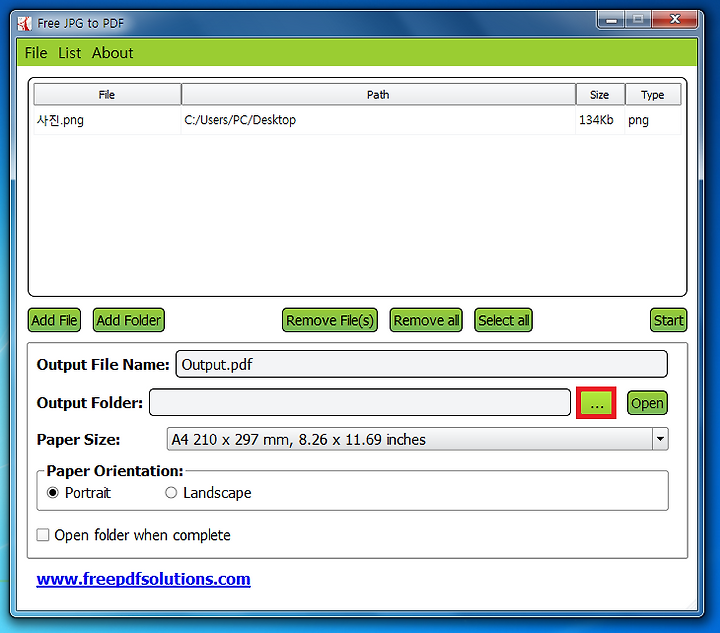Click the 134Kb size cell

(x=600, y=120)
